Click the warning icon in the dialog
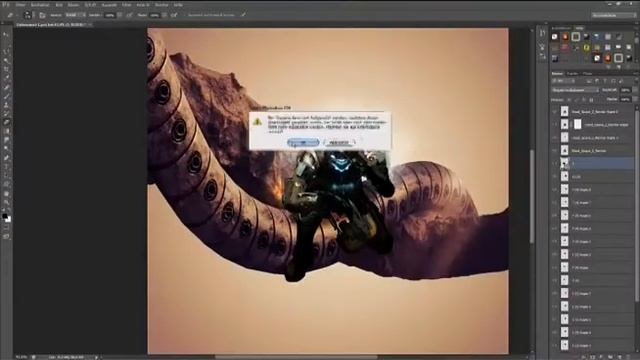The image size is (640, 360). click(x=257, y=122)
